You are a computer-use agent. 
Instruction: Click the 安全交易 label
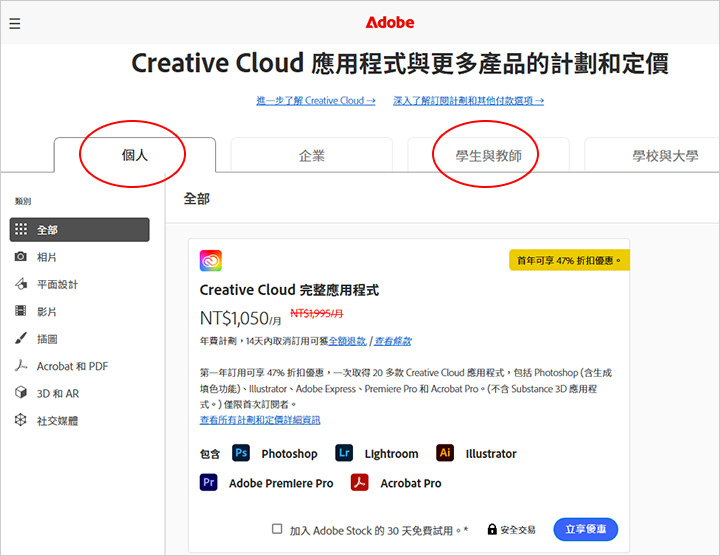[x=518, y=530]
